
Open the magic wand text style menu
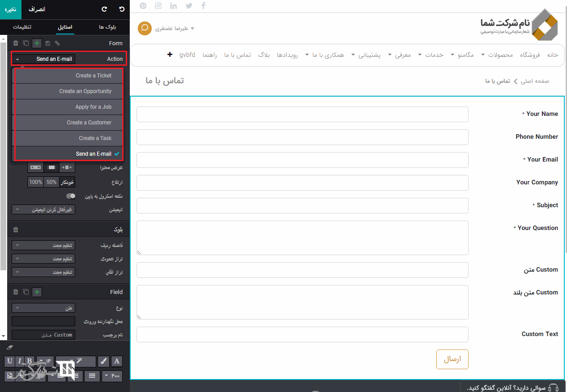(x=76, y=361)
